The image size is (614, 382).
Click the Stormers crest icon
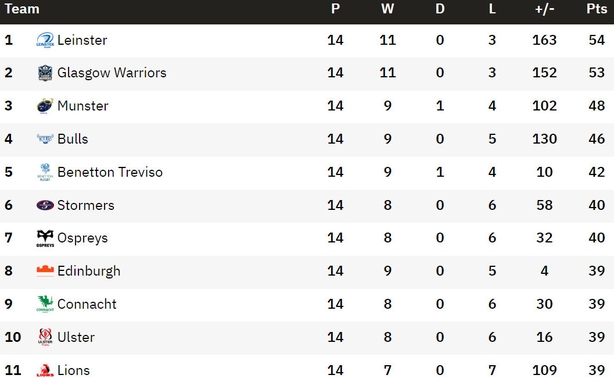coord(45,205)
